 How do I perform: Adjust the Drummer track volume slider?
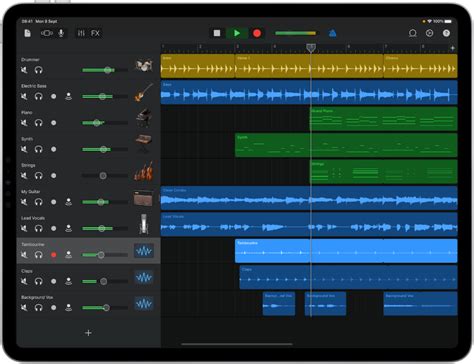tap(105, 70)
